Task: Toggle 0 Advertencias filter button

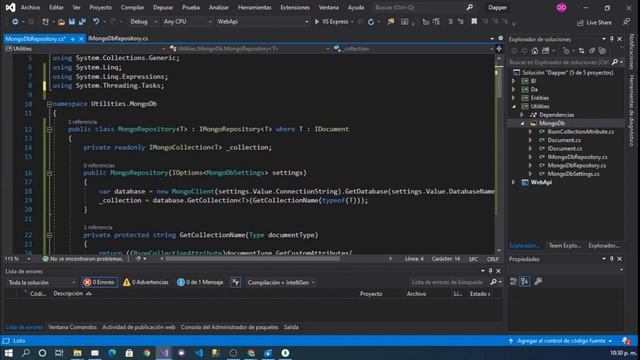Action: [146, 282]
